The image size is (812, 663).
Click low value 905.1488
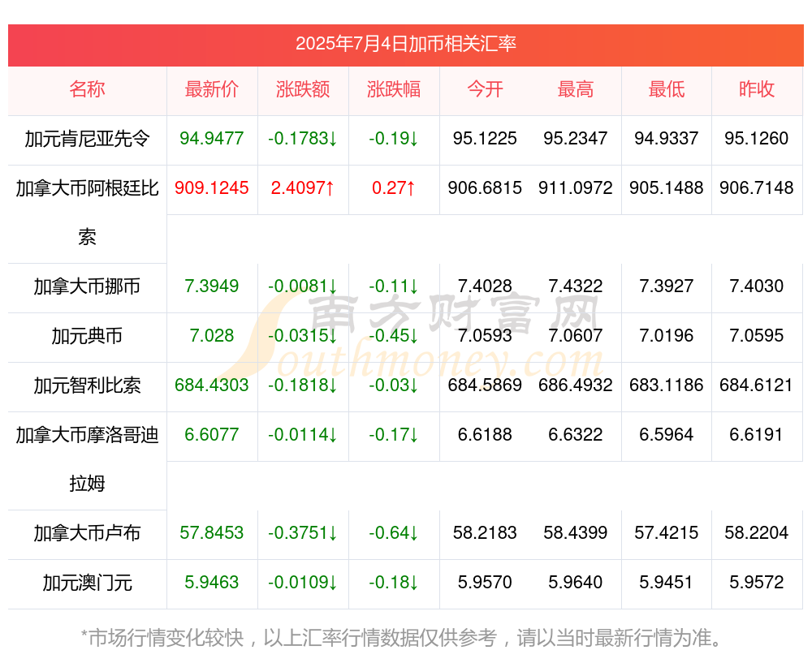click(667, 188)
